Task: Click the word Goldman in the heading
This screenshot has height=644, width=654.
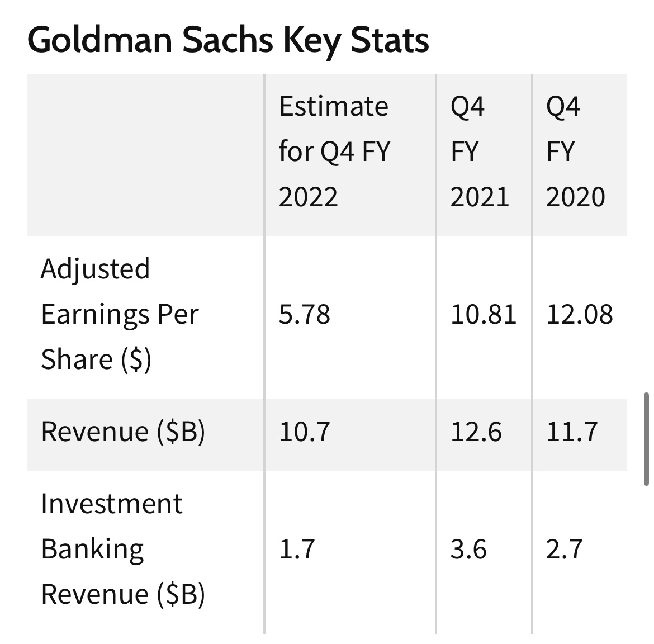Action: click(x=99, y=40)
